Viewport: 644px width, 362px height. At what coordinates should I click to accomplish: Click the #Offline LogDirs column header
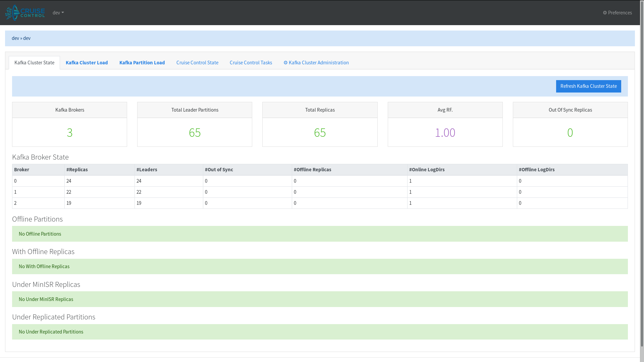coord(572,170)
